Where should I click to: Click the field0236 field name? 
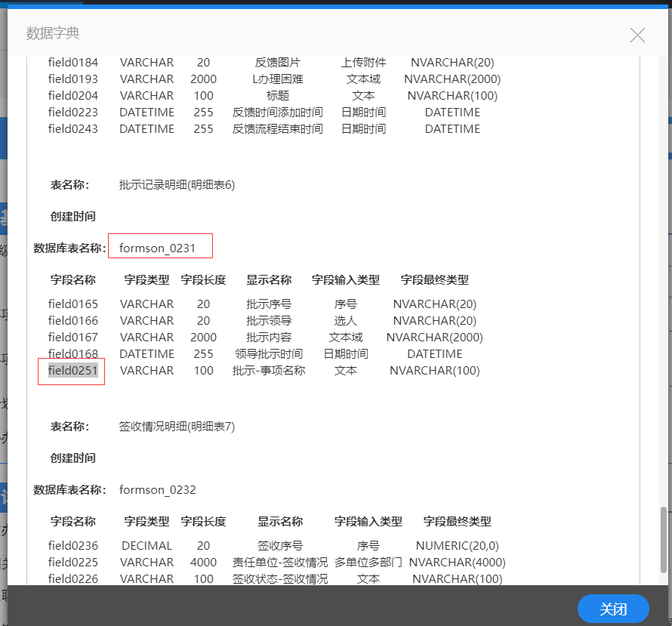pyautogui.click(x=72, y=546)
